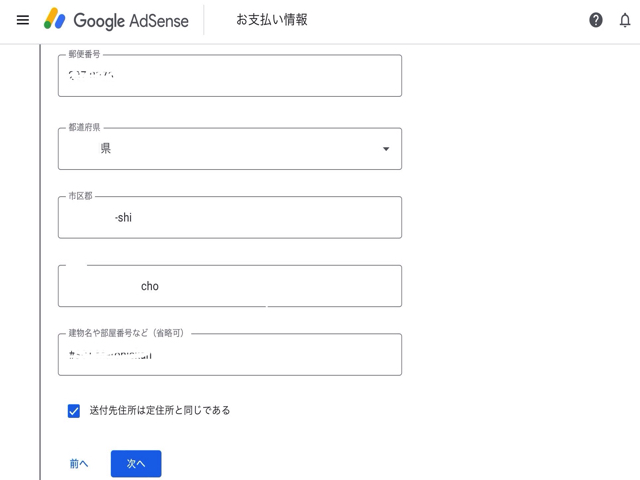The width and height of the screenshot is (640, 480).
Task: Uncheck the 送付先住所は定住所と同じである checkbox
Action: click(74, 411)
